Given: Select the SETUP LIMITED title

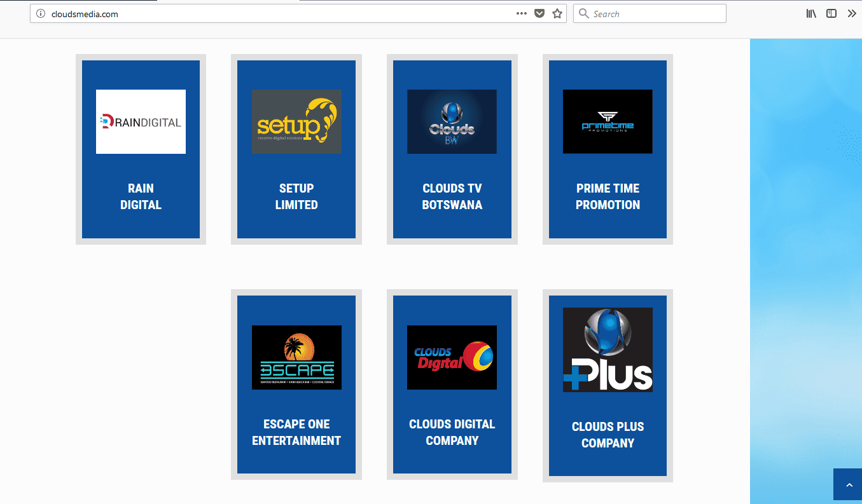Looking at the screenshot, I should tap(296, 196).
